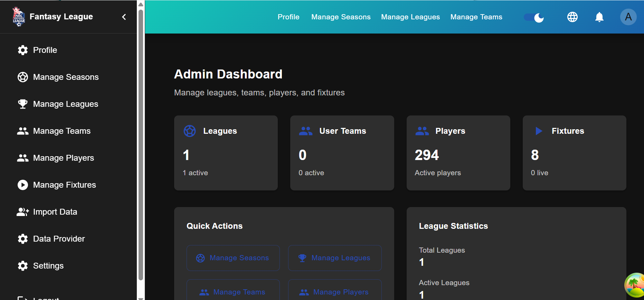644x300 pixels.
Task: Click Manage Leagues in top navigation bar
Action: click(x=410, y=17)
